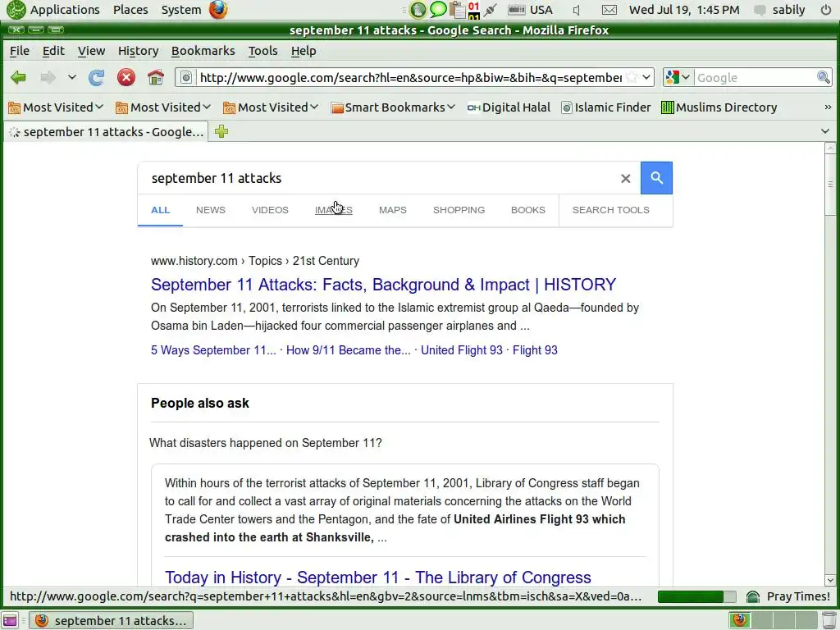Screen dimensions: 840x630
Task: Click the clipboard manager tray icon
Action: [457, 9]
